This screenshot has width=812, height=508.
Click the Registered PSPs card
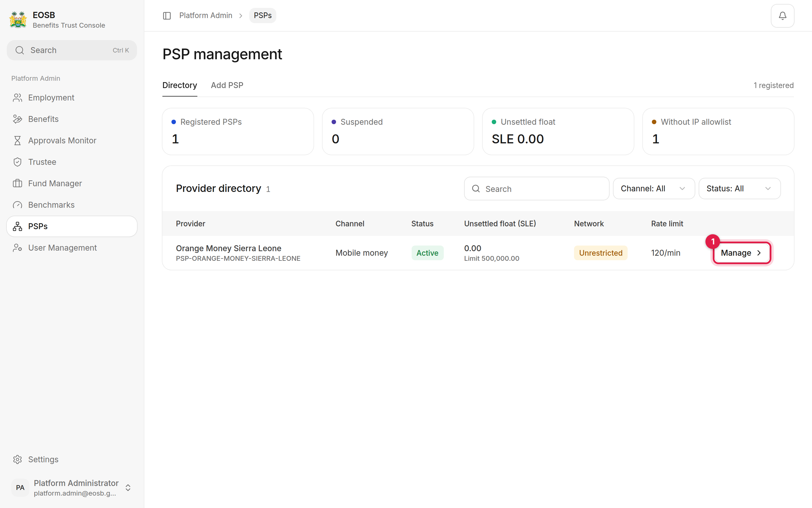pyautogui.click(x=238, y=131)
